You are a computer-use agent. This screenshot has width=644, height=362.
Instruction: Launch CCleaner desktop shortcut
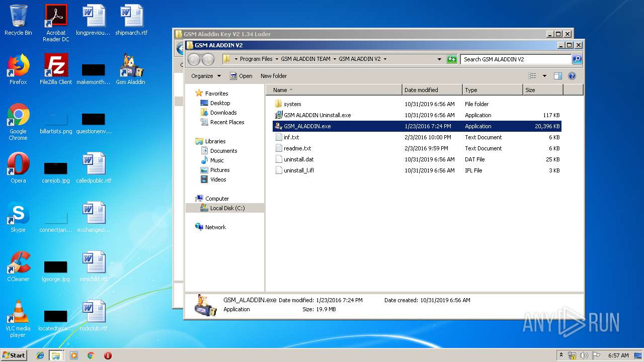click(x=18, y=267)
